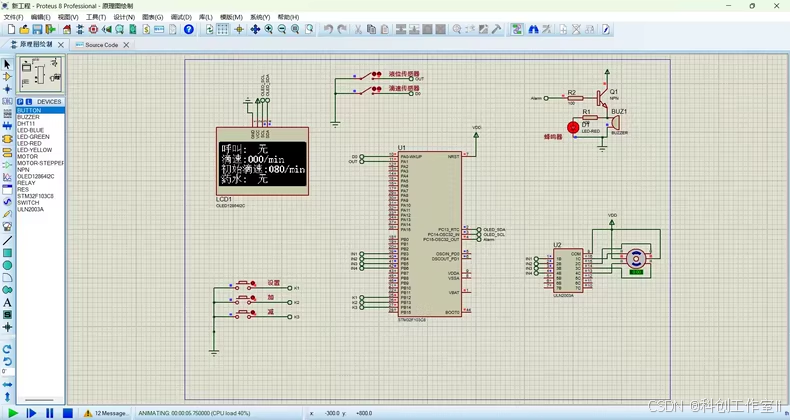Click the Zoom Out magnifier
The image size is (790, 420).
pos(282,30)
